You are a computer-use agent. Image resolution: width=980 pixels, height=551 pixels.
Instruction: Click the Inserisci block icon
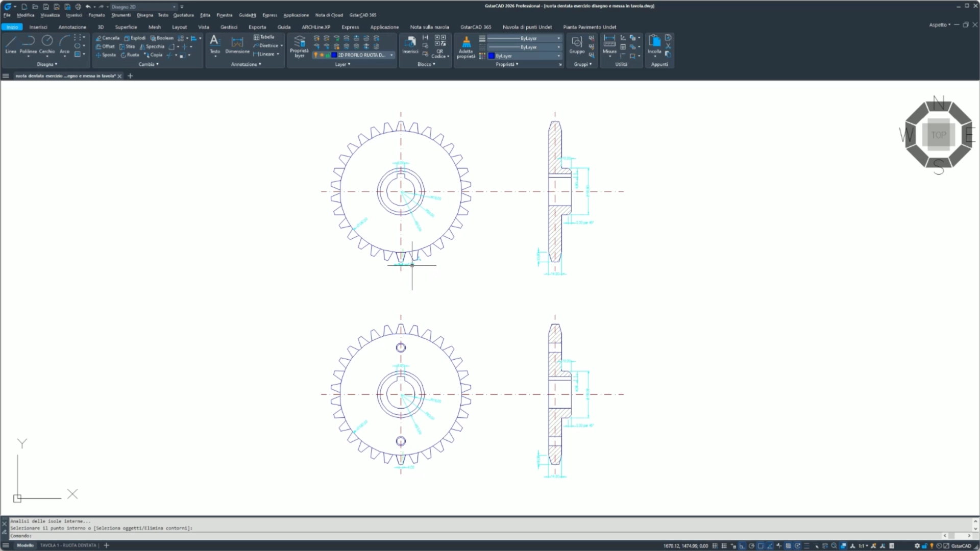tap(410, 44)
